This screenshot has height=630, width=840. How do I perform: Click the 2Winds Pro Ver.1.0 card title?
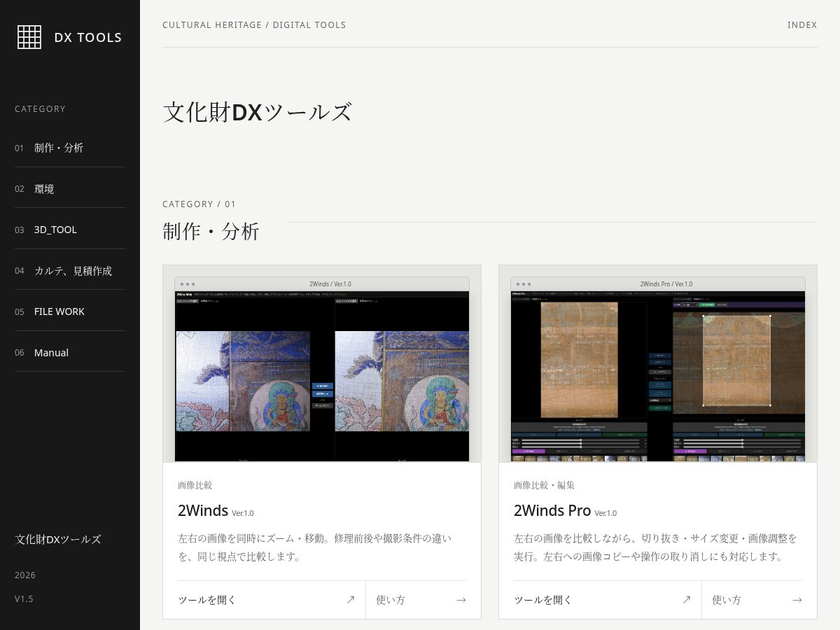(x=565, y=511)
